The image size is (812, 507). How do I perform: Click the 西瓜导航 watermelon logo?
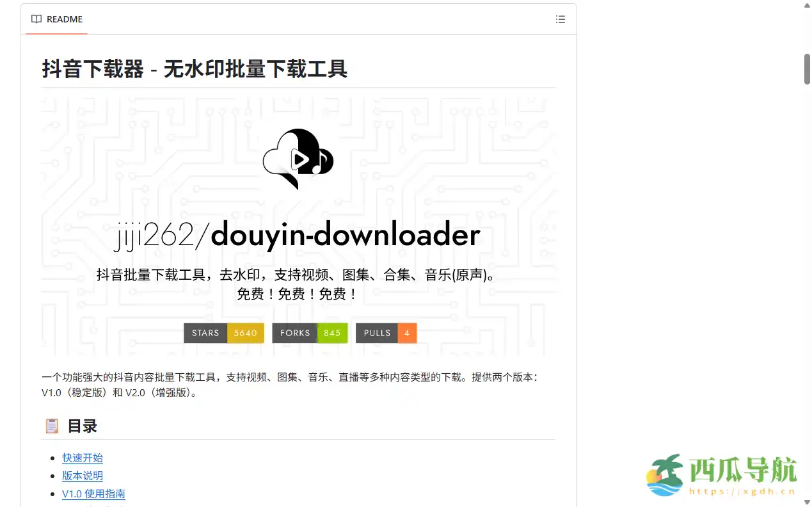[x=665, y=474]
